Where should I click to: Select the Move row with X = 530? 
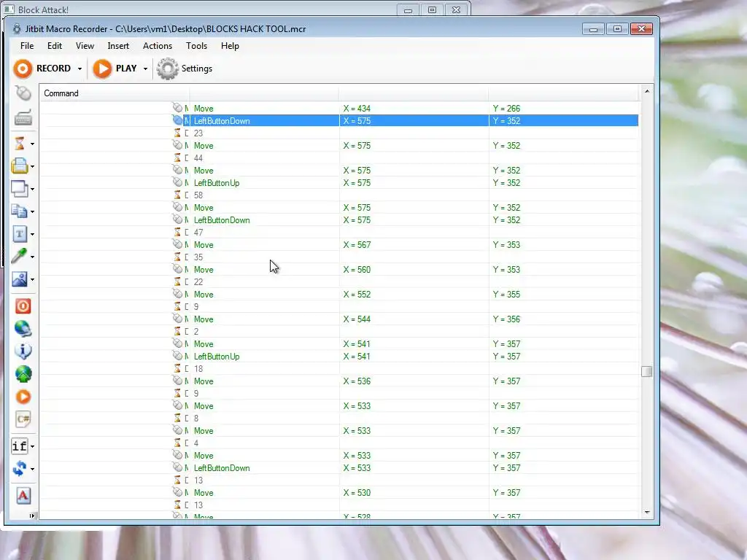(338, 493)
